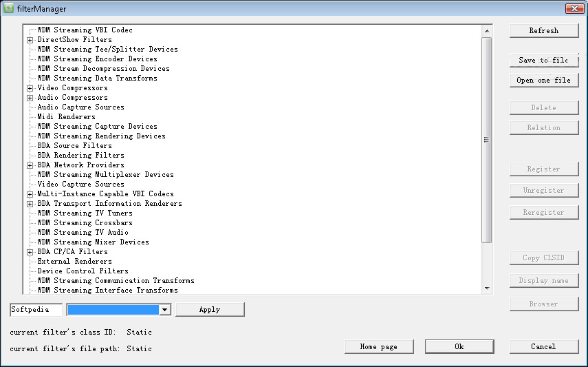Select Audio Capture Sources item
The image size is (588, 367).
[x=80, y=107]
